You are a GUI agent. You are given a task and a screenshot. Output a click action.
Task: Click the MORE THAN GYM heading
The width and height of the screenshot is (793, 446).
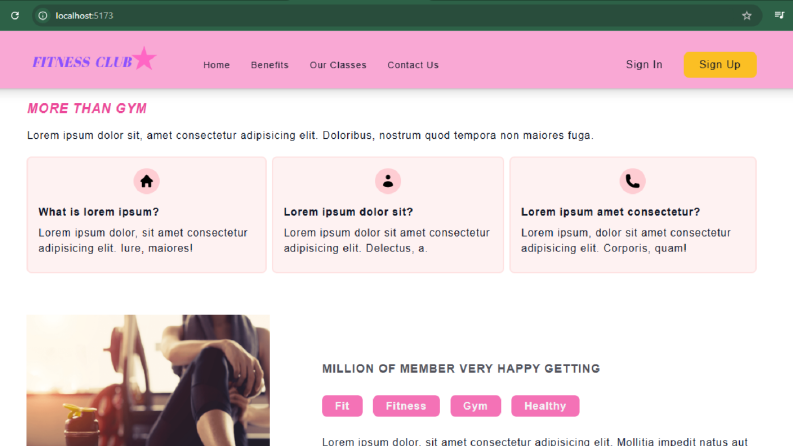[87, 109]
